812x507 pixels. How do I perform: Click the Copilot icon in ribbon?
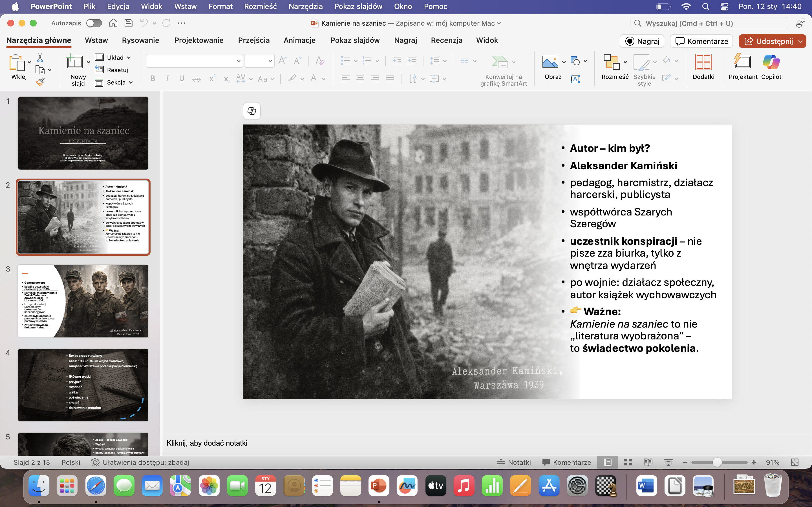[771, 62]
